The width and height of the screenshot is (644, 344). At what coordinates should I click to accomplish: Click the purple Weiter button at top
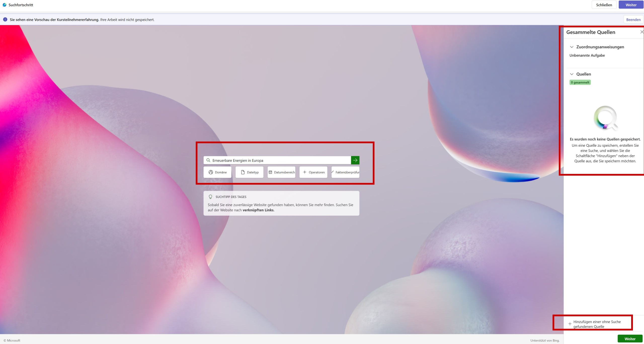click(x=631, y=5)
